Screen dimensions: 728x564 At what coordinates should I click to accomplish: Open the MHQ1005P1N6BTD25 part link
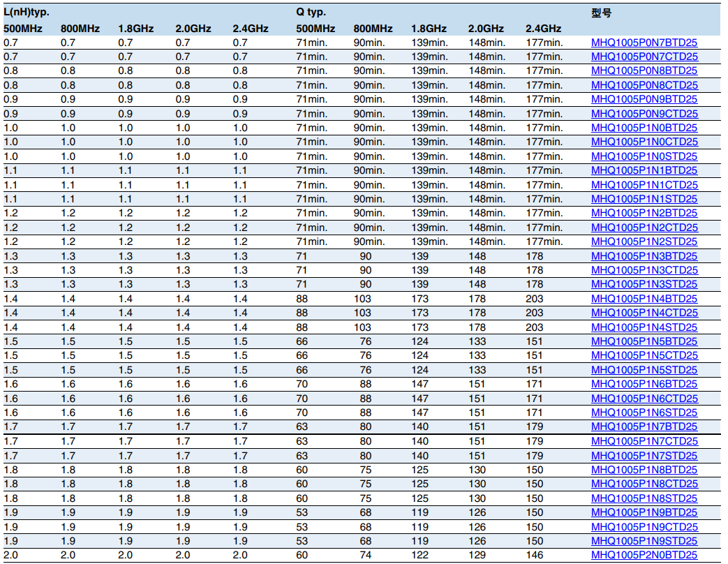point(644,385)
